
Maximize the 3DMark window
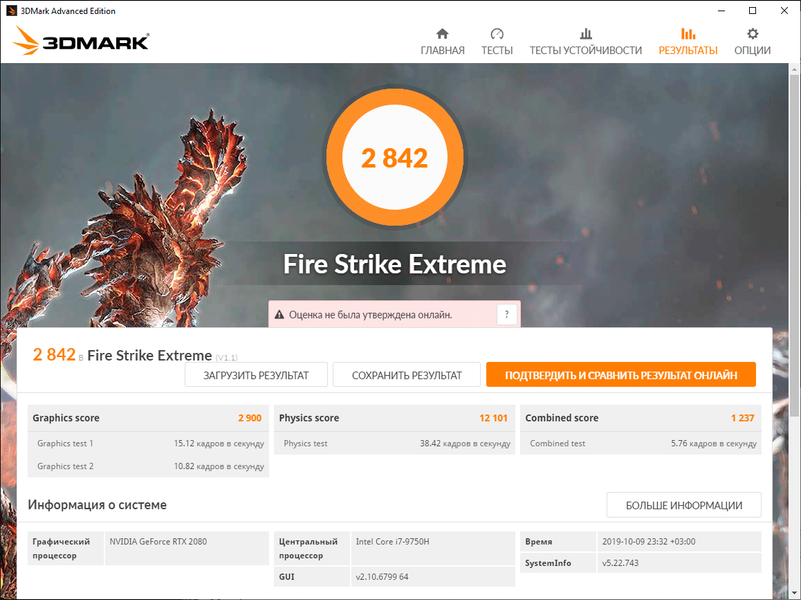752,11
